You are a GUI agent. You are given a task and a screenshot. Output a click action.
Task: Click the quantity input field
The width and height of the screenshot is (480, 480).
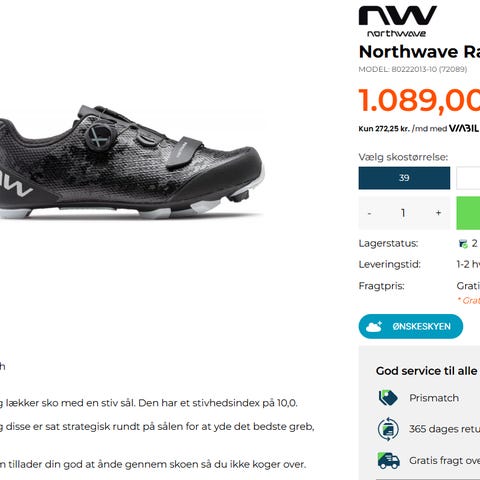point(403,213)
